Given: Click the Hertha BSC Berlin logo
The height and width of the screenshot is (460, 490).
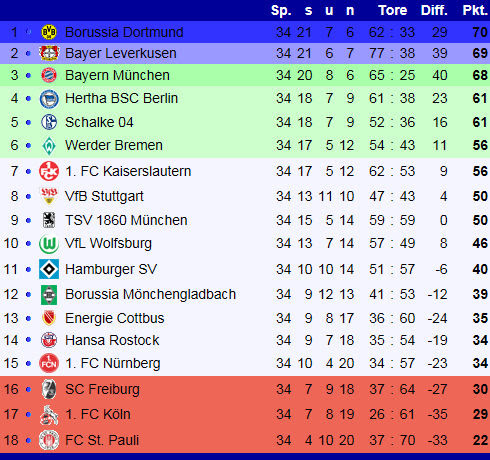Looking at the screenshot, I should 49,99.
